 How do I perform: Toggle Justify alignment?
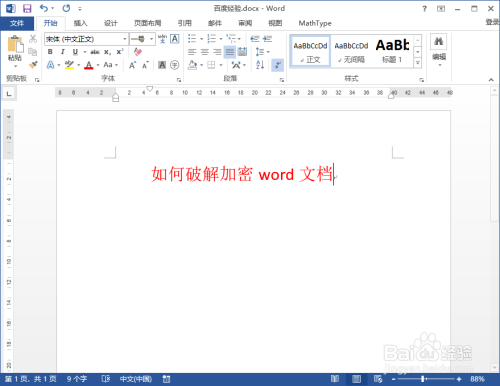[x=230, y=52]
